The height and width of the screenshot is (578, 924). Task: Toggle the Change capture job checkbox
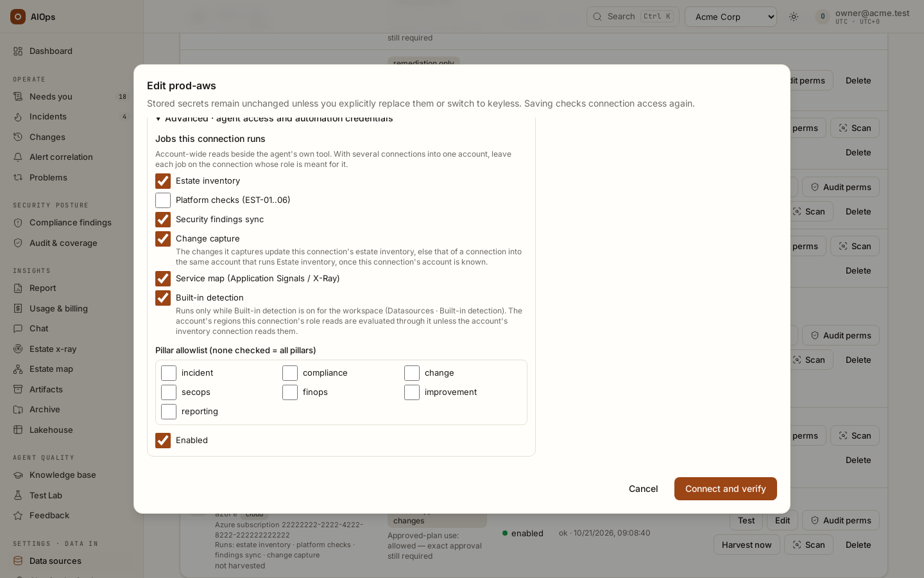tap(163, 239)
